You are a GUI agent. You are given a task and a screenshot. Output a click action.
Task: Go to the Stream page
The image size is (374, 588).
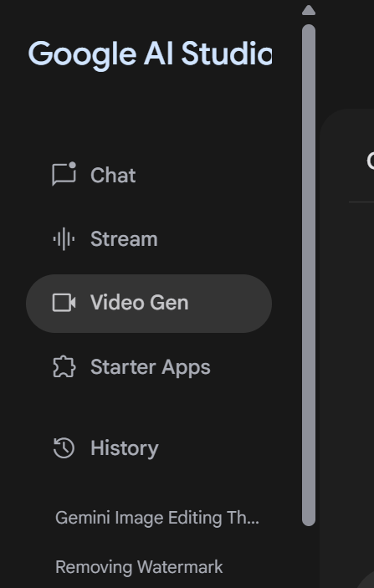(x=124, y=239)
